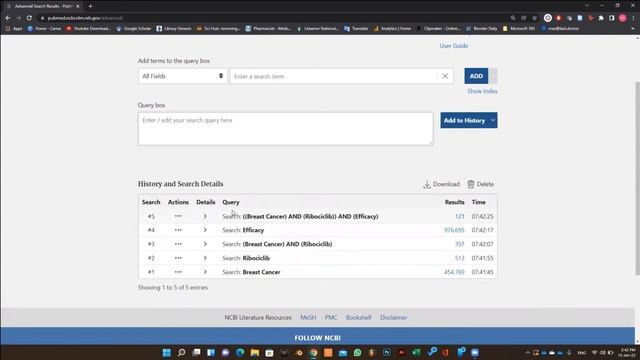Open the PMC footer link
Screen dimensions: 640x360
[331, 317]
